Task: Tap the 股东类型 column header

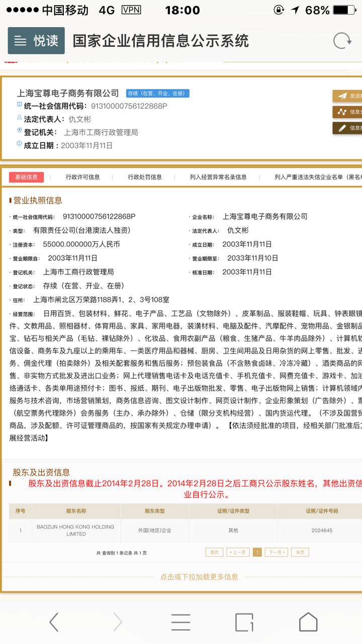Action: [x=154, y=511]
